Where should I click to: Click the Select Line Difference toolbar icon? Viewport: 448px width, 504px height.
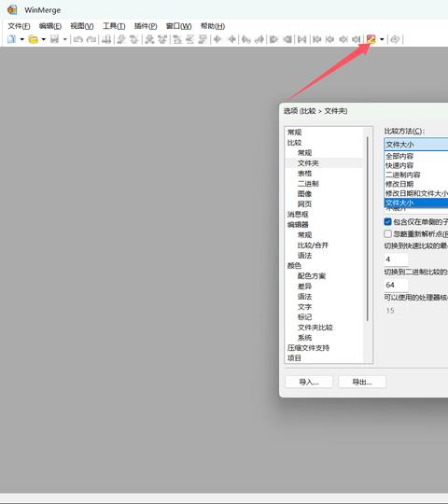pyautogui.click(x=106, y=39)
